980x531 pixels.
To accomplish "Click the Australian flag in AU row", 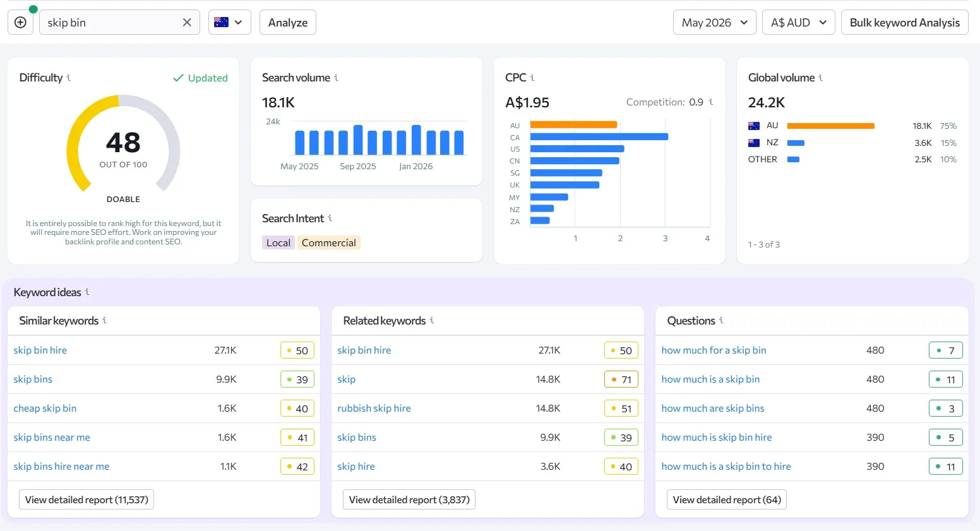I will 754,126.
